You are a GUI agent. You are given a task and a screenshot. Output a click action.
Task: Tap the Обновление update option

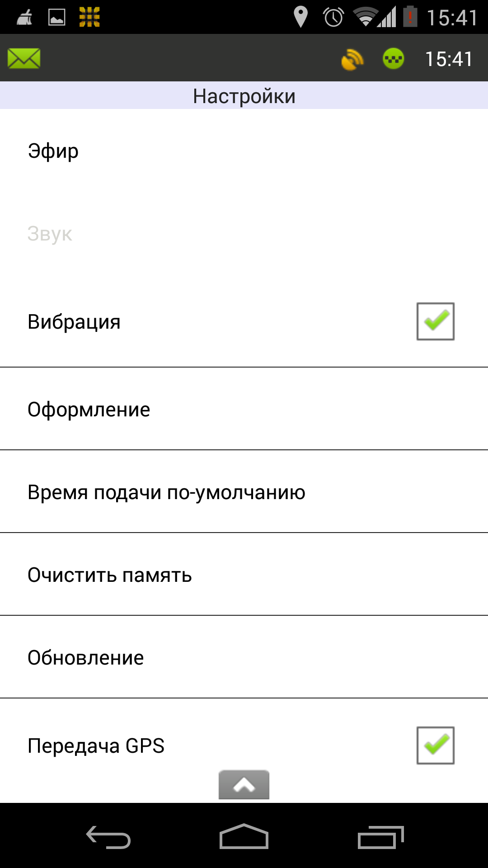tap(86, 658)
